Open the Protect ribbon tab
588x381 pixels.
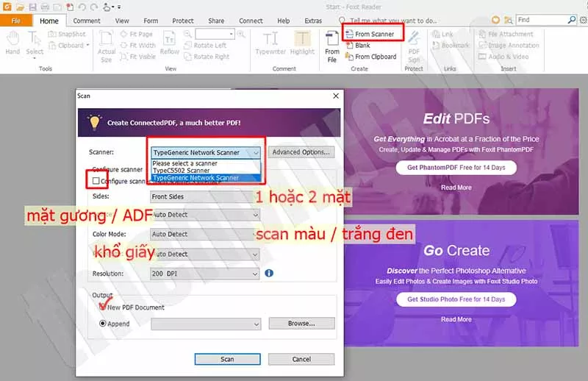(x=183, y=21)
